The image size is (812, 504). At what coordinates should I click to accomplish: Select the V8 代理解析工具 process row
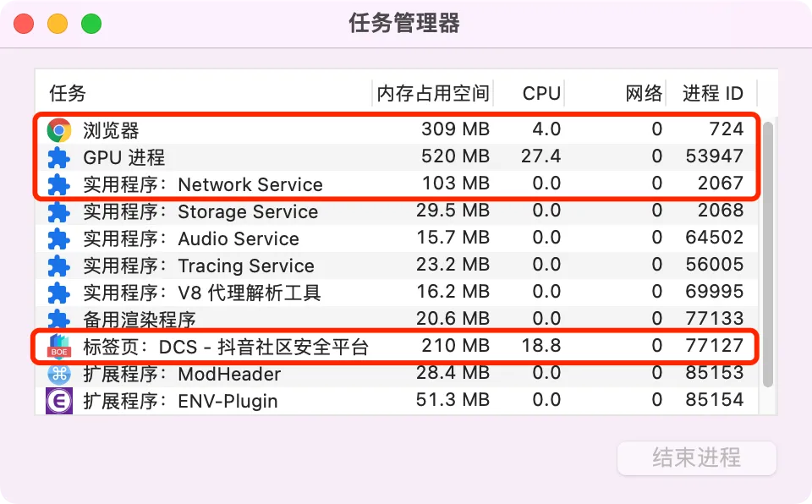[398, 293]
